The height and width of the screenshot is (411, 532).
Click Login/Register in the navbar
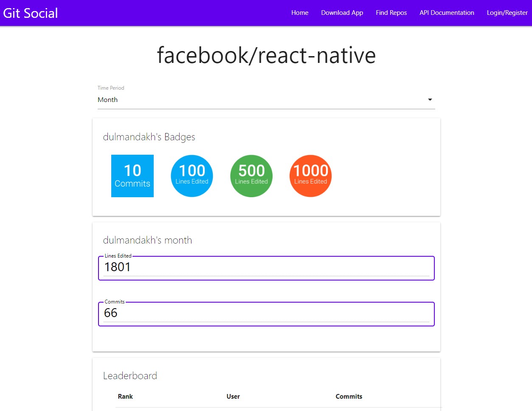point(507,13)
